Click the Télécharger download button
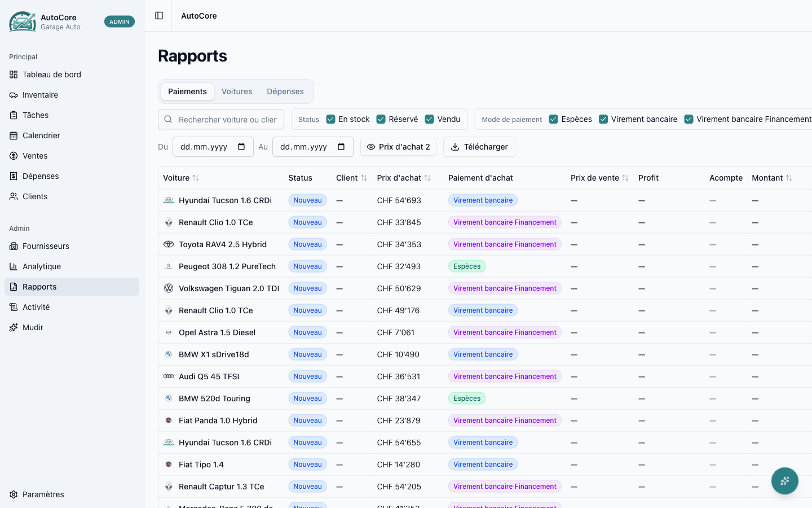 479,147
